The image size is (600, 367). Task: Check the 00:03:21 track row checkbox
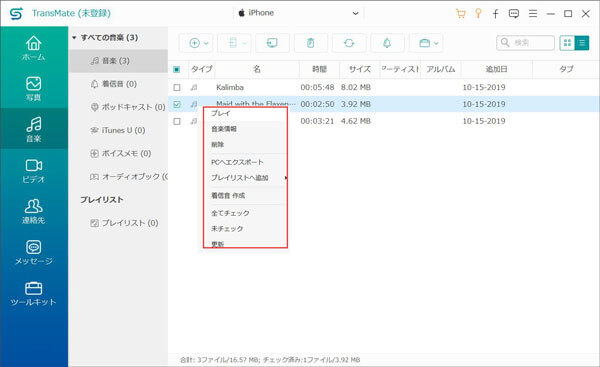(x=177, y=121)
